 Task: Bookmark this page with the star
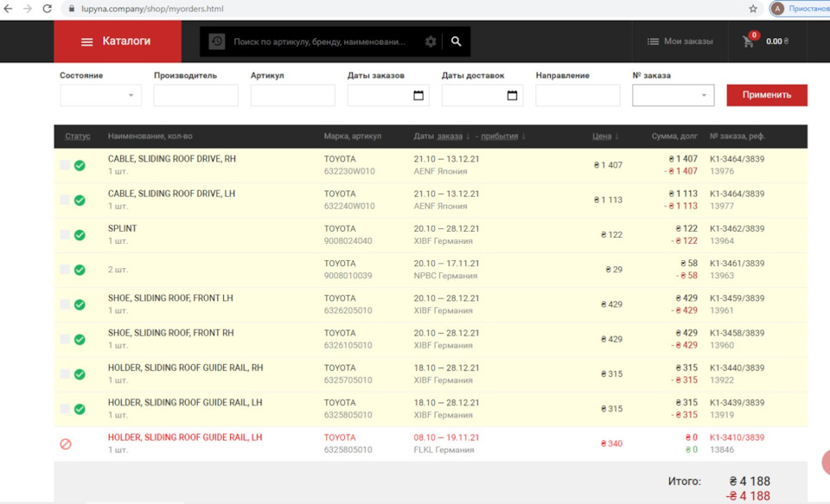tap(753, 9)
